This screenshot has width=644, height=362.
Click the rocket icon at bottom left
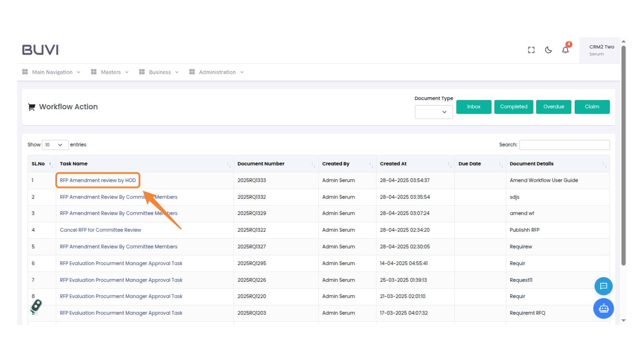click(36, 306)
